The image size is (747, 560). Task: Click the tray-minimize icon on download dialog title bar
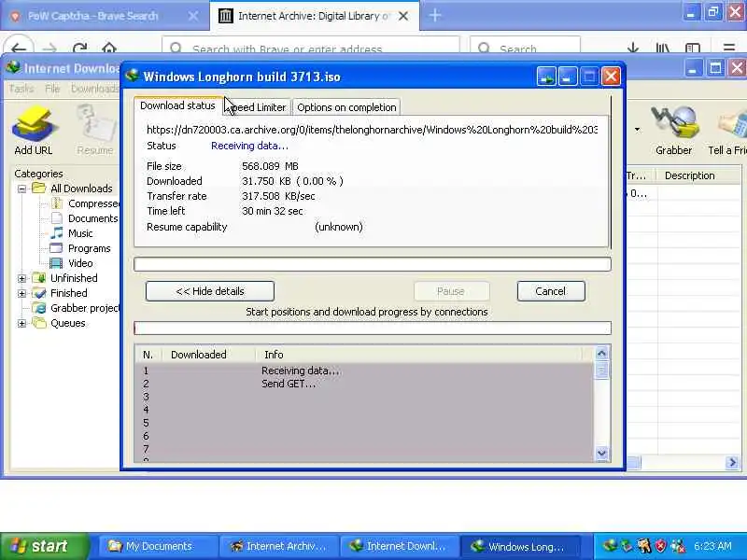[x=546, y=77]
